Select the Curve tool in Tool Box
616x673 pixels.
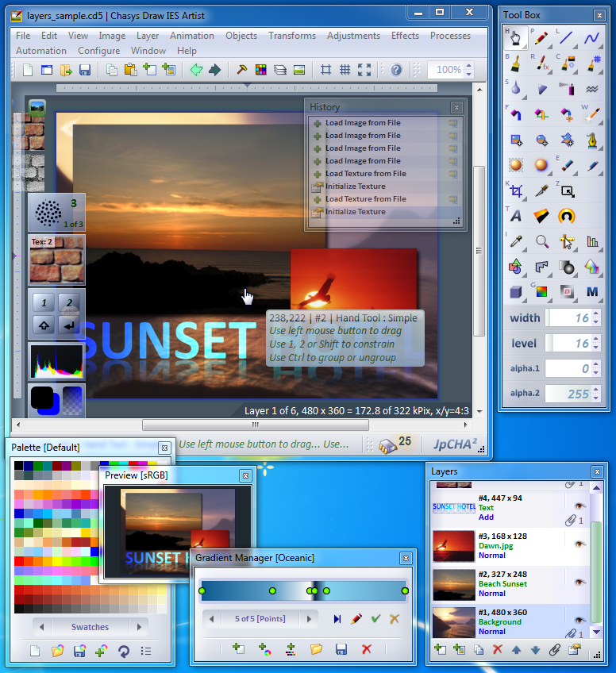tap(592, 38)
